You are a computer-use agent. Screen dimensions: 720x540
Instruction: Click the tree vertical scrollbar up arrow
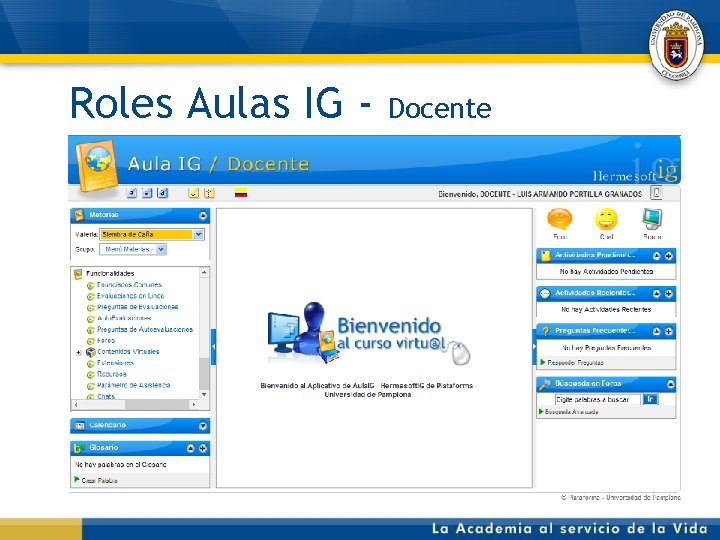[204, 273]
